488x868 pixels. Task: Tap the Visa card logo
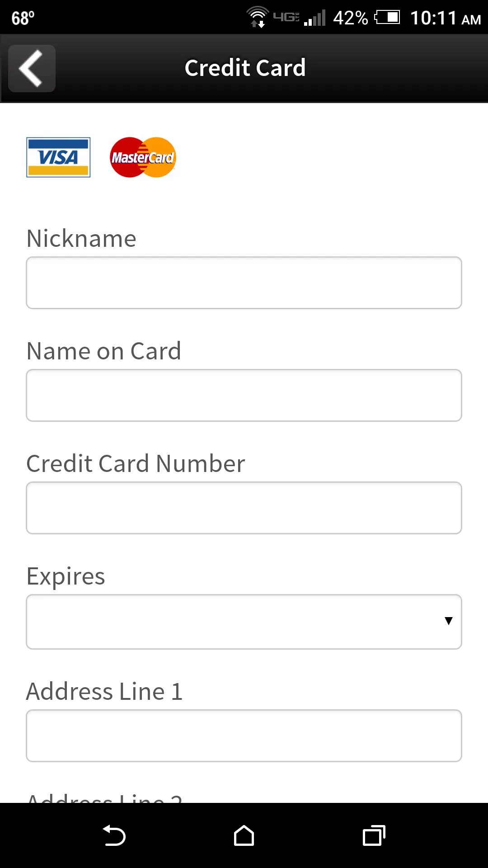click(58, 157)
